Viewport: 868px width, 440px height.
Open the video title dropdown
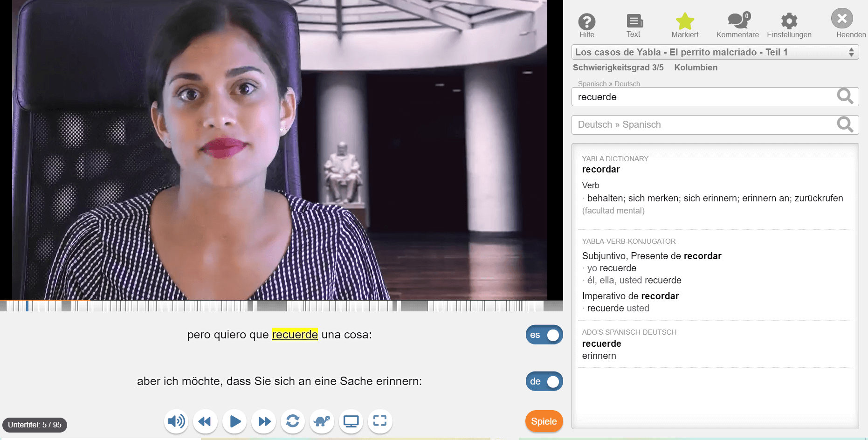click(715, 52)
